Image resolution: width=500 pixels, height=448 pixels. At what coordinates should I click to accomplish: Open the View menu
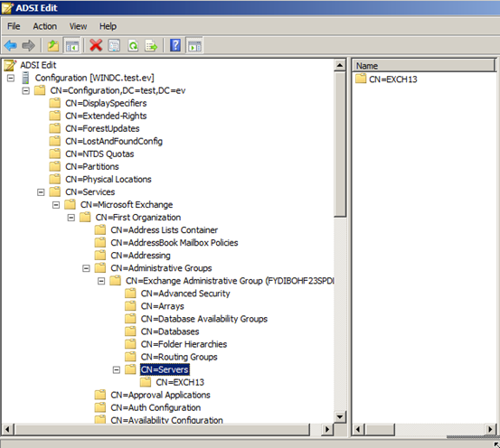tap(78, 26)
